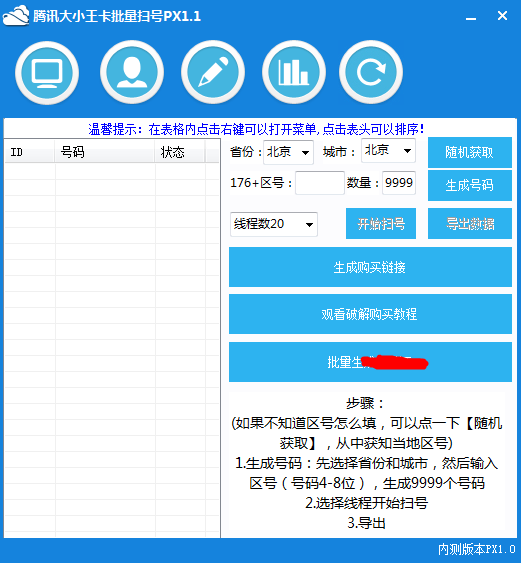Close the scanner window

pos(502,15)
